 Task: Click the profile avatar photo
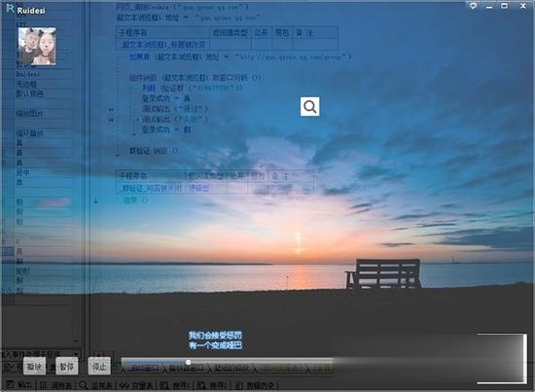coord(37,46)
